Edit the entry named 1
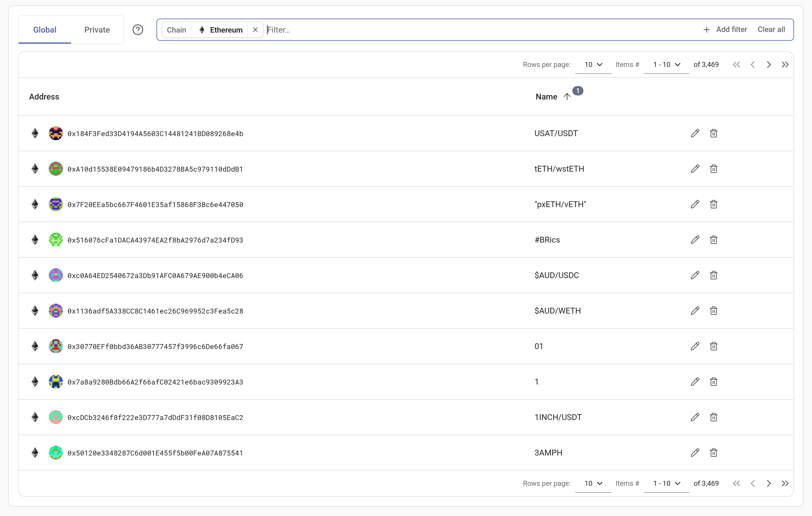Viewport: 812px width, 516px height. 695,381
